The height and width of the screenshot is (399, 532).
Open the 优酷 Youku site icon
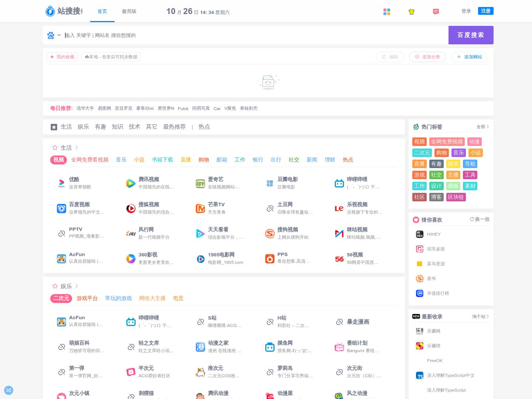(x=61, y=183)
